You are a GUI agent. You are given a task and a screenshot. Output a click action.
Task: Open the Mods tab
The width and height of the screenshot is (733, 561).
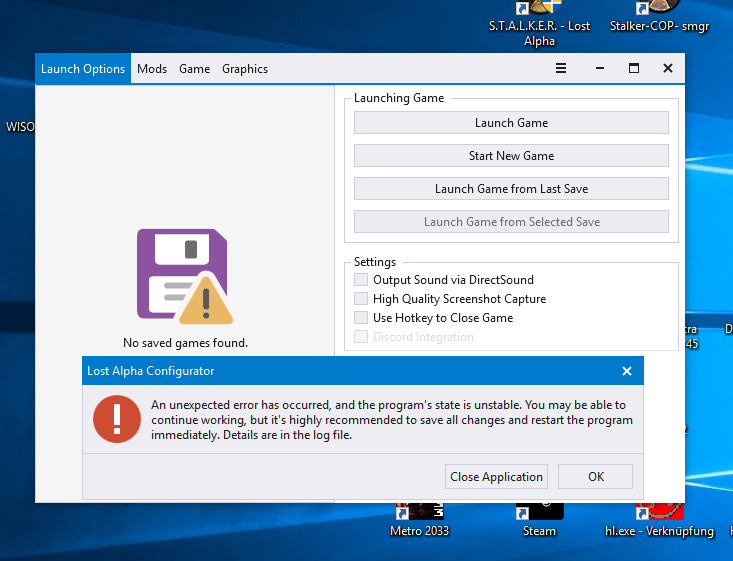coord(152,69)
